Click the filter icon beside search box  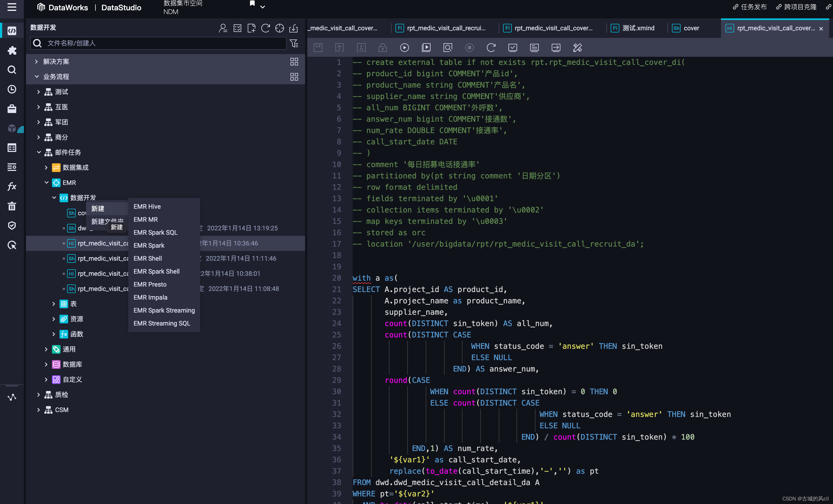pos(294,43)
